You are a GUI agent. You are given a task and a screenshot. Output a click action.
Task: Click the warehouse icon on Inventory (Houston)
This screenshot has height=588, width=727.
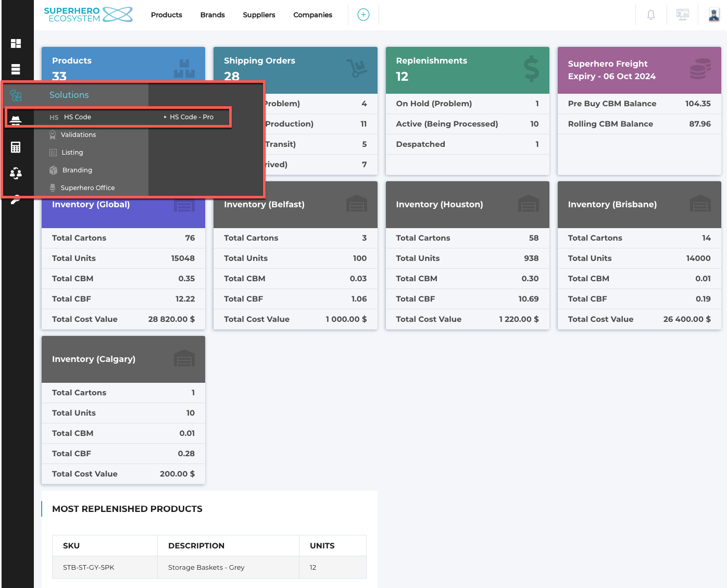[529, 204]
